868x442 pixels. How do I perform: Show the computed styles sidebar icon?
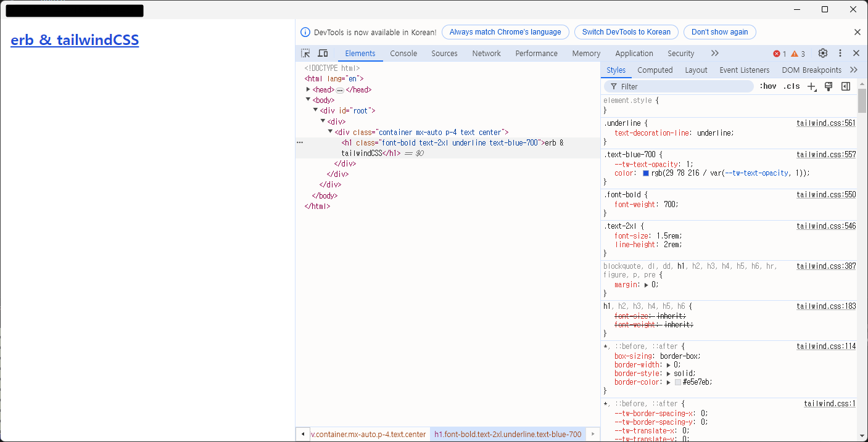point(846,86)
